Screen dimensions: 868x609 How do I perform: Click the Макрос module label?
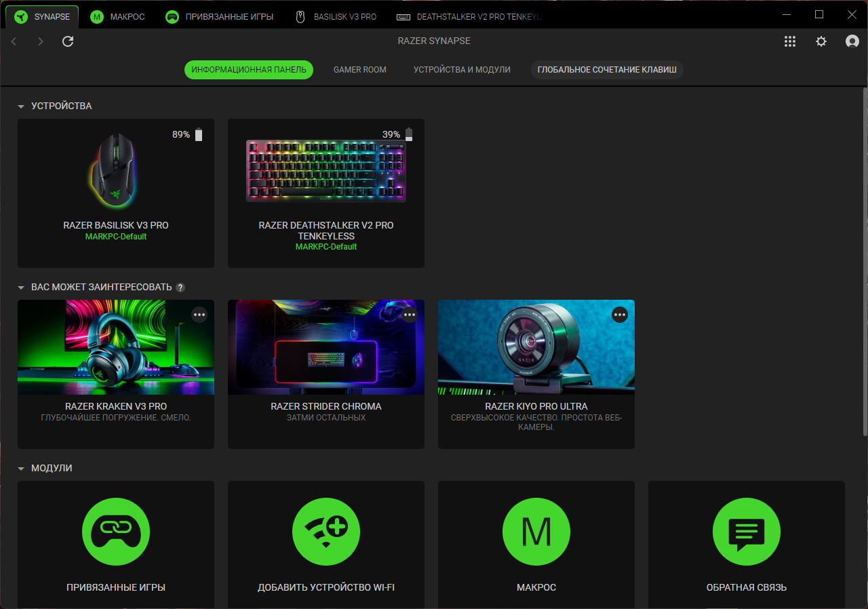point(536,587)
